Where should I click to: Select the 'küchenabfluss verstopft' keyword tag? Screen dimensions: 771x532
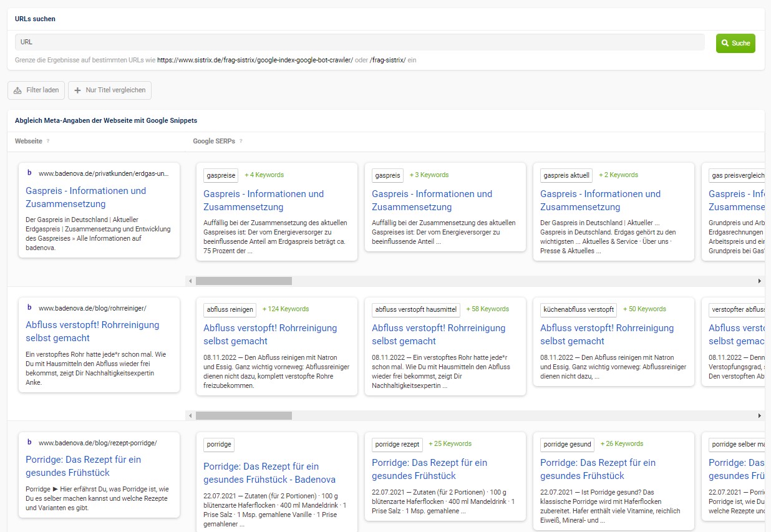coord(579,309)
